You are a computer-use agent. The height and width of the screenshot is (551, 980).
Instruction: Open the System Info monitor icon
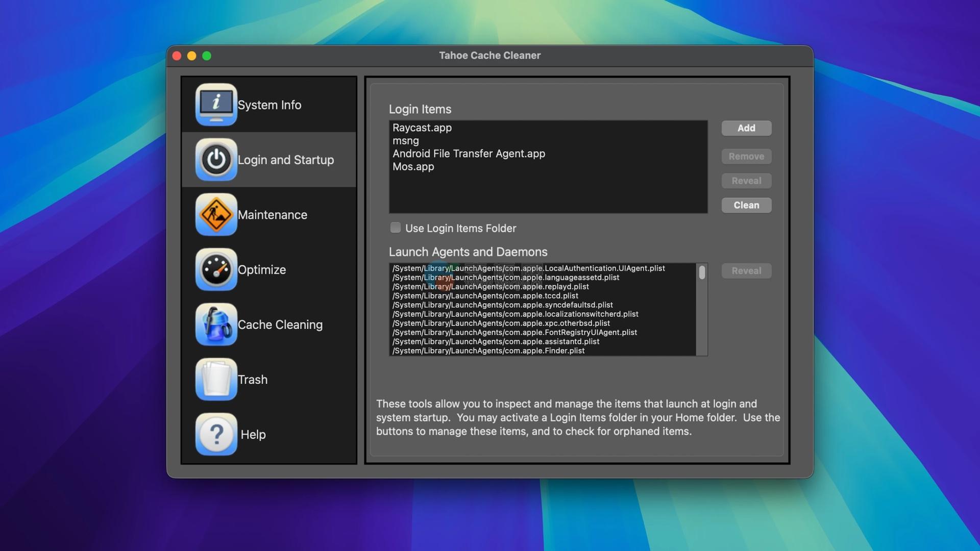coord(216,105)
